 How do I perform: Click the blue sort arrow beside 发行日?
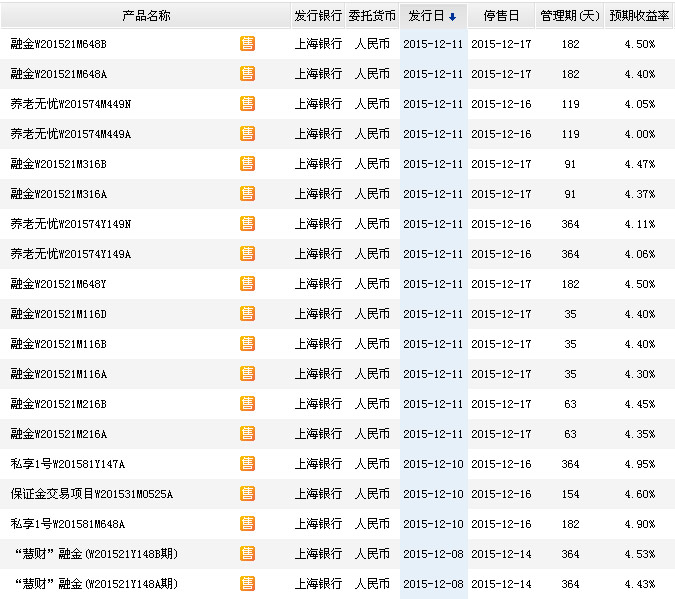(452, 17)
